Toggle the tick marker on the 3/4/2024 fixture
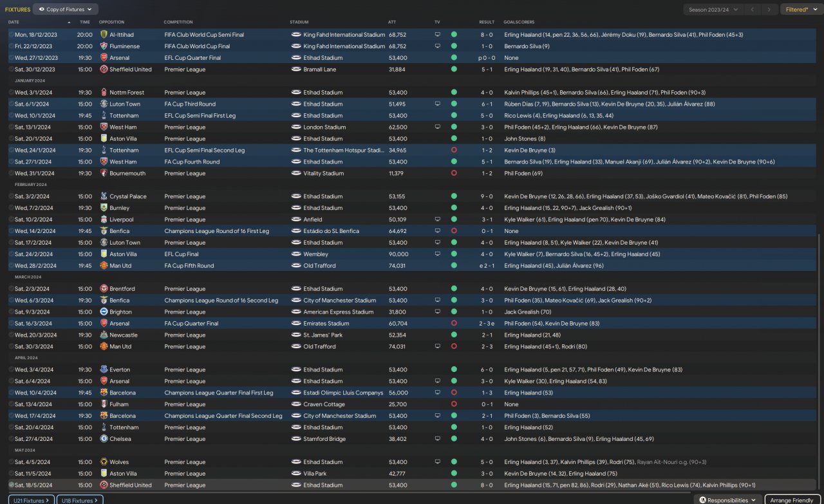 [11, 370]
